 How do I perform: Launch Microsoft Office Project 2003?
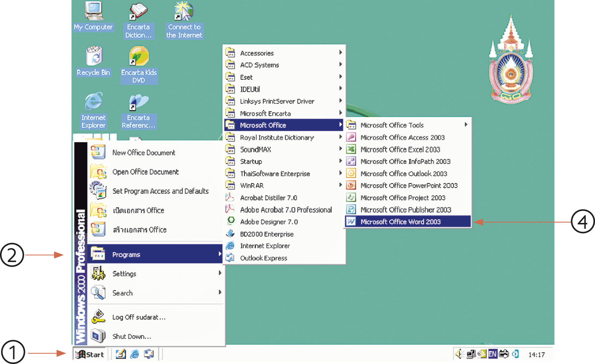pos(408,198)
